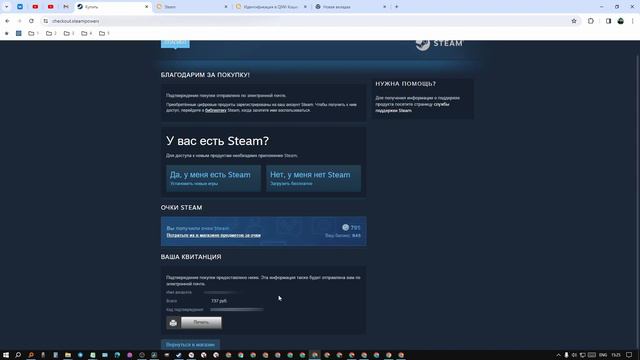Bookmark this page with the star icon
The width and height of the screenshot is (640, 360).
tap(574, 21)
